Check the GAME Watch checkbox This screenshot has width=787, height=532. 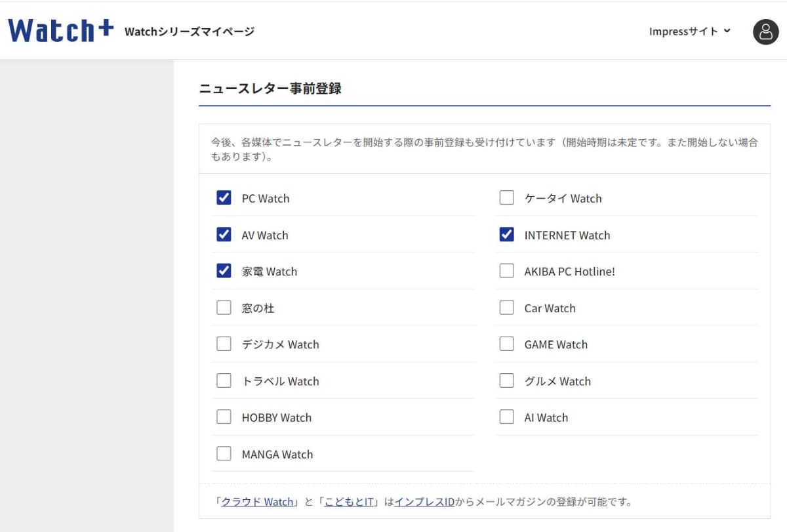tap(506, 344)
